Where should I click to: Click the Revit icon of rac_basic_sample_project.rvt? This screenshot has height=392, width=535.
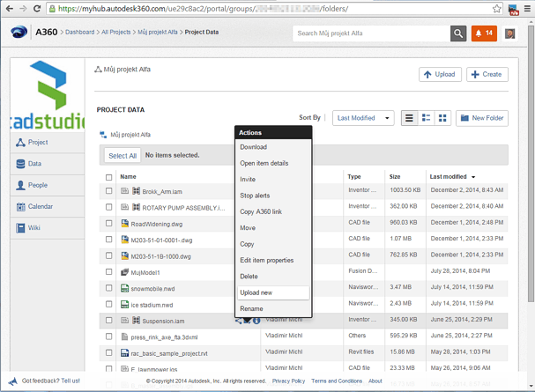[x=125, y=352]
